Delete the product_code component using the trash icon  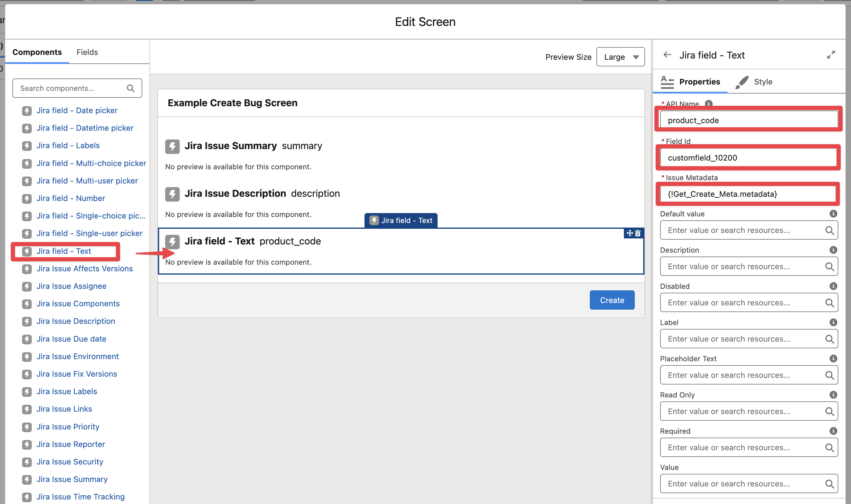coord(638,233)
